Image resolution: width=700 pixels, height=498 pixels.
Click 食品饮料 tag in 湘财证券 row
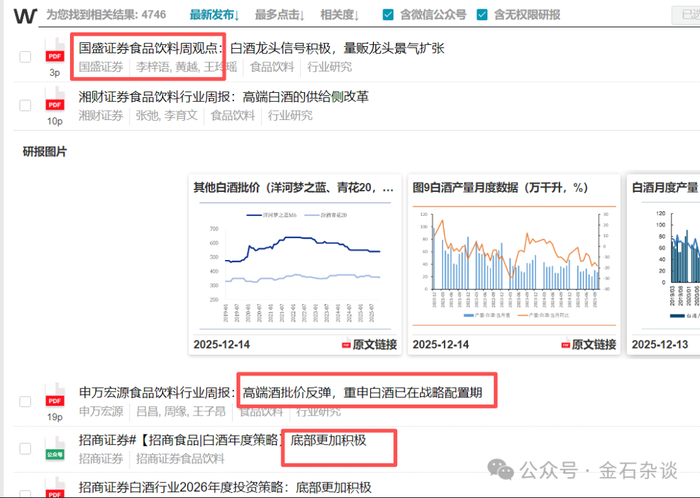pos(233,116)
